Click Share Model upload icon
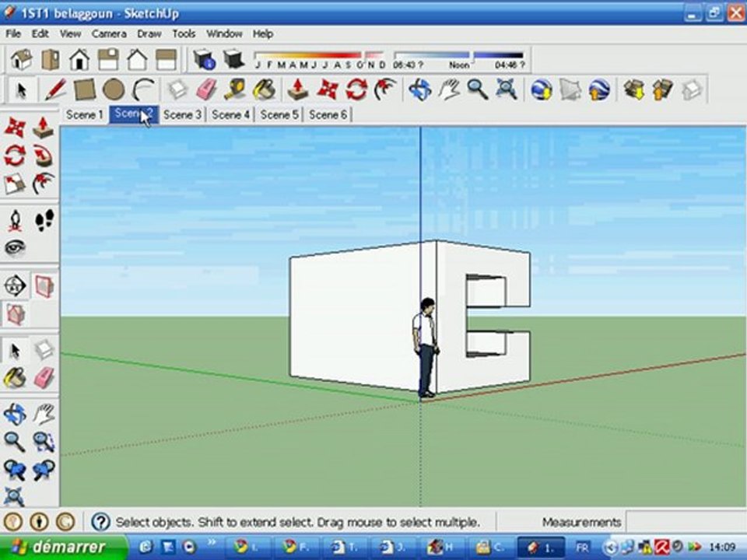Viewport: 747px width, 560px height. (x=663, y=89)
